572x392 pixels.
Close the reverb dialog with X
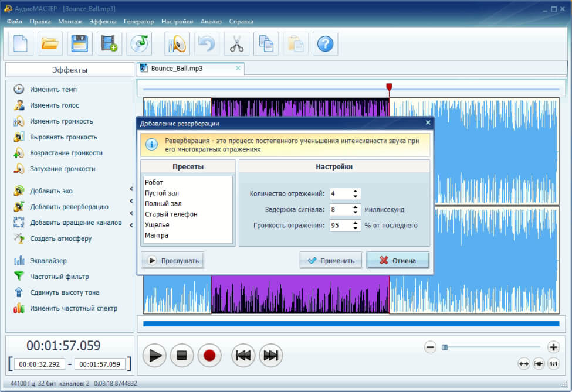(x=428, y=123)
